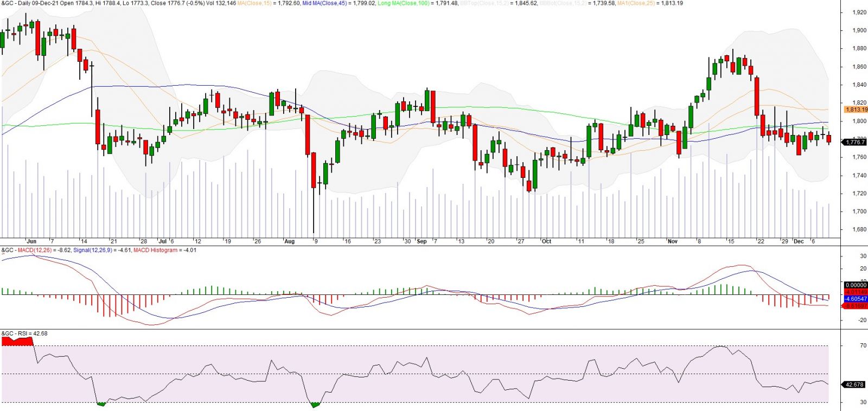
Task: Select the 'MA1(Close,25) = 1,813.19' header label
Action: click(x=650, y=3)
